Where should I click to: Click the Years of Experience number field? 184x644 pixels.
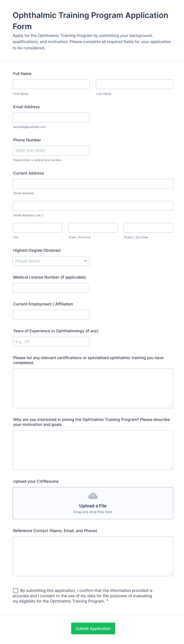51,342
